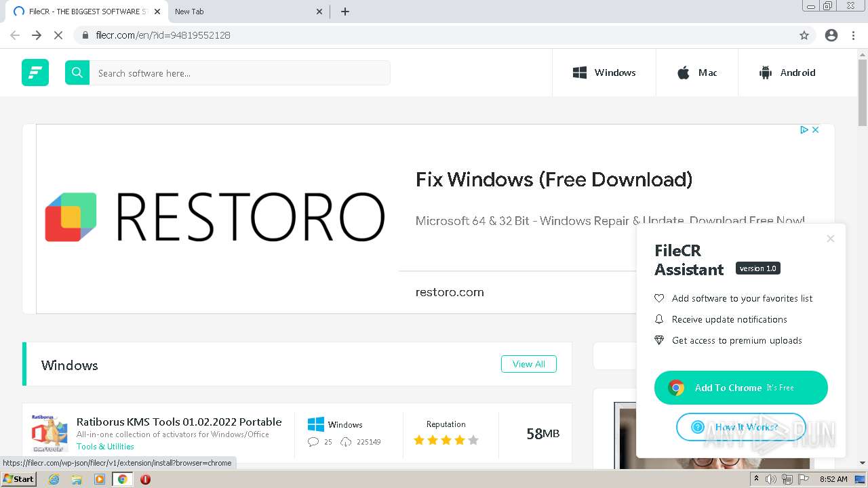868x488 pixels.
Task: Click the bell update notifications icon
Action: [x=659, y=319]
